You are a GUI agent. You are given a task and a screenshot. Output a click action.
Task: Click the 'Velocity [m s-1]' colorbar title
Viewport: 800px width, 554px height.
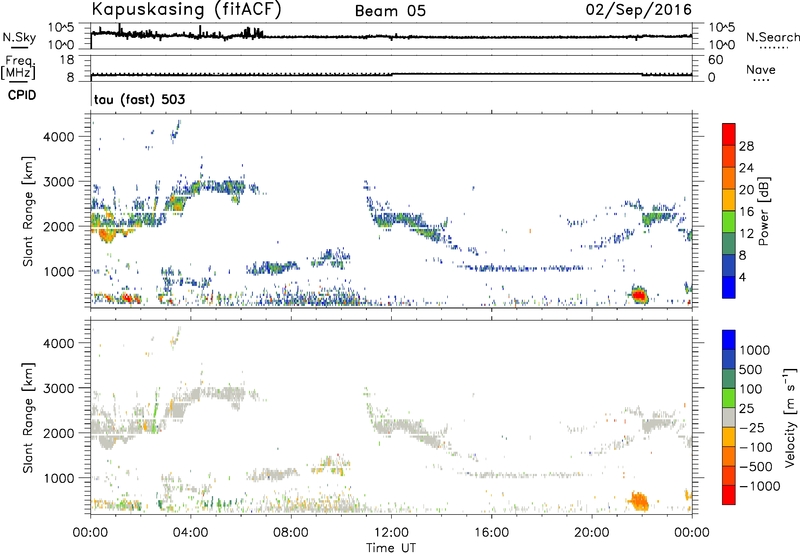(790, 417)
